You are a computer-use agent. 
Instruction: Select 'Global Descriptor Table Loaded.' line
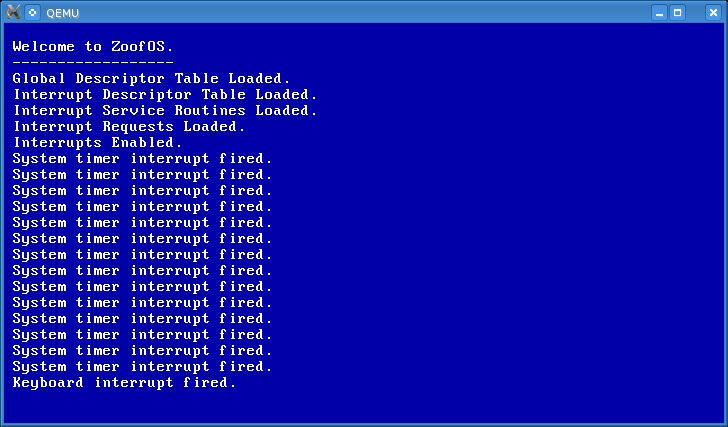[x=151, y=78]
